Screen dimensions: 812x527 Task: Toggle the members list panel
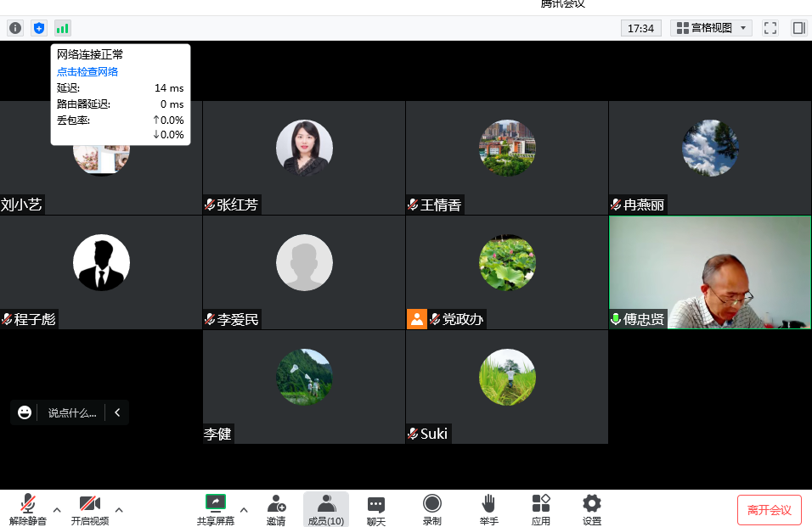(325, 509)
